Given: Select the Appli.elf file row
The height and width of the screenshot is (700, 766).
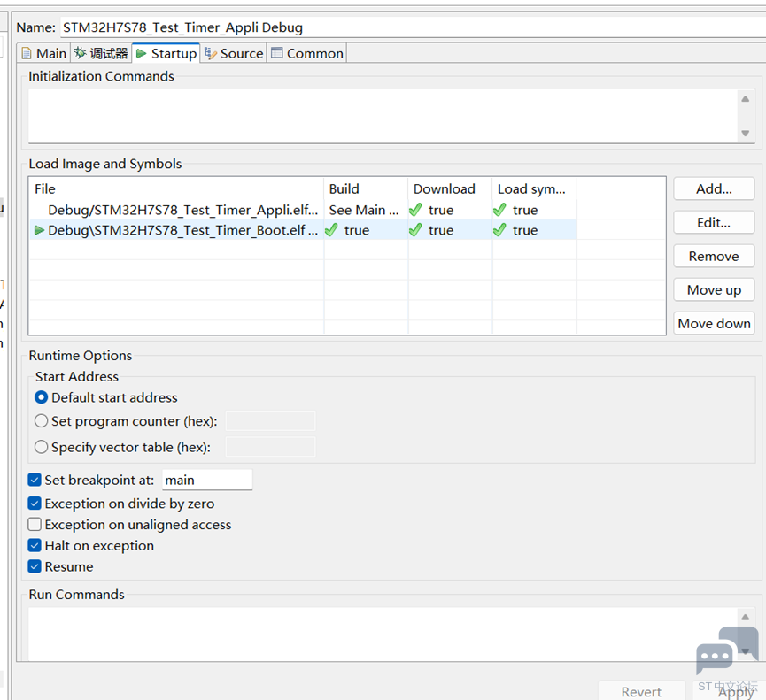Looking at the screenshot, I should [x=303, y=210].
